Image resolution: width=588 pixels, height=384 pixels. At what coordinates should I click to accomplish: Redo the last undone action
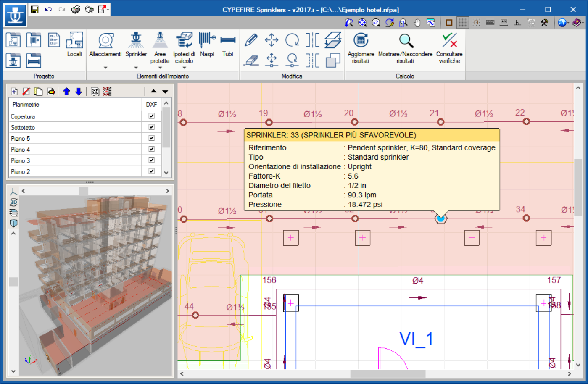pos(62,9)
